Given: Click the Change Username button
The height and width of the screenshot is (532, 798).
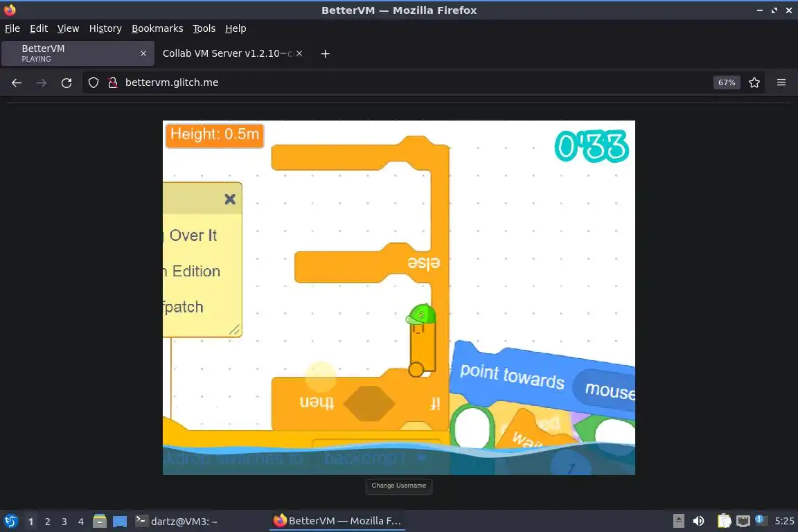Looking at the screenshot, I should pos(398,486).
